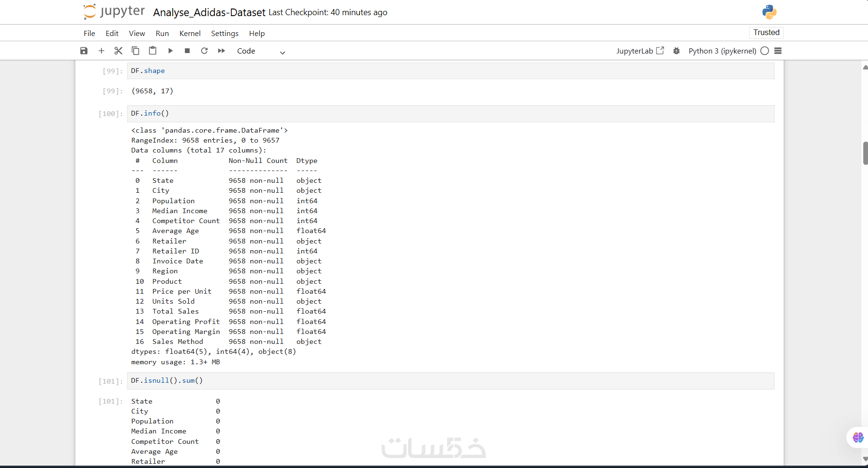Interrupt the kernel with the stop icon
The width and height of the screenshot is (868, 468).
(187, 51)
